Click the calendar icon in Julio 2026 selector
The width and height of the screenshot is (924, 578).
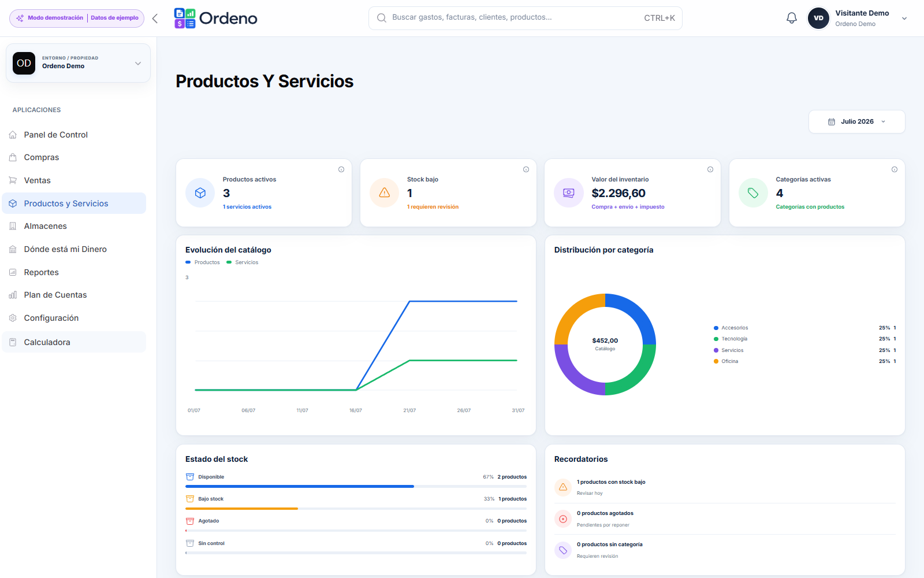click(x=832, y=122)
